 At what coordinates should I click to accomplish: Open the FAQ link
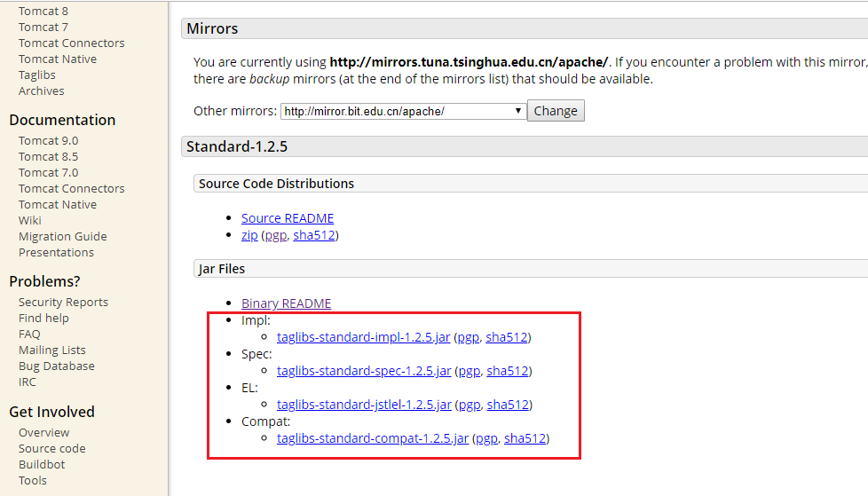coord(29,335)
